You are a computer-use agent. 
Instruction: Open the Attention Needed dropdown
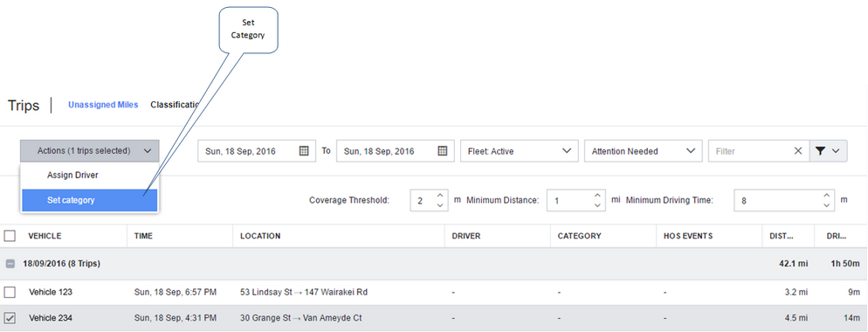pos(643,151)
